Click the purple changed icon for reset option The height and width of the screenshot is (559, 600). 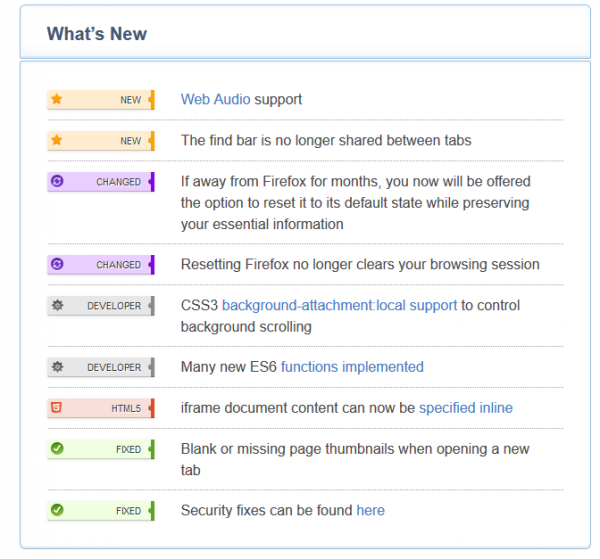[57, 182]
